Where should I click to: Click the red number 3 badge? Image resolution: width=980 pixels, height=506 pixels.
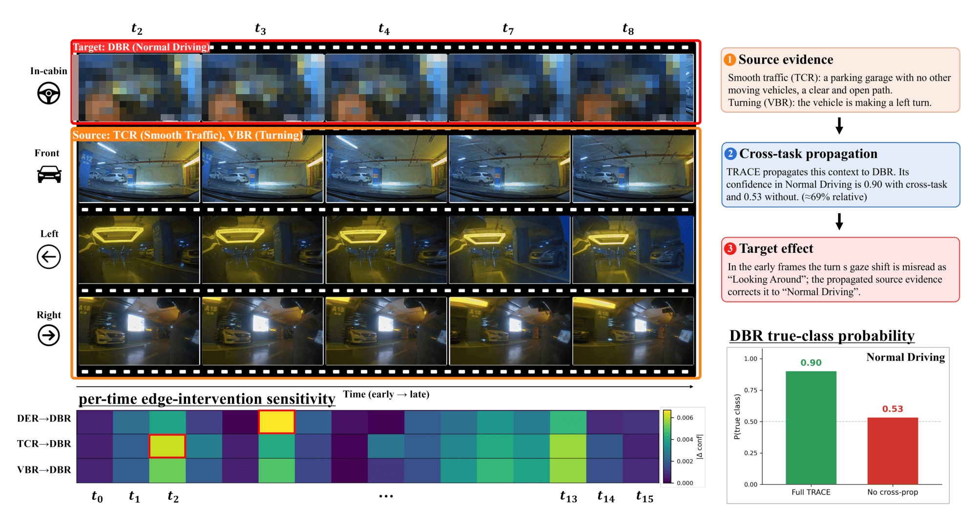click(x=730, y=248)
